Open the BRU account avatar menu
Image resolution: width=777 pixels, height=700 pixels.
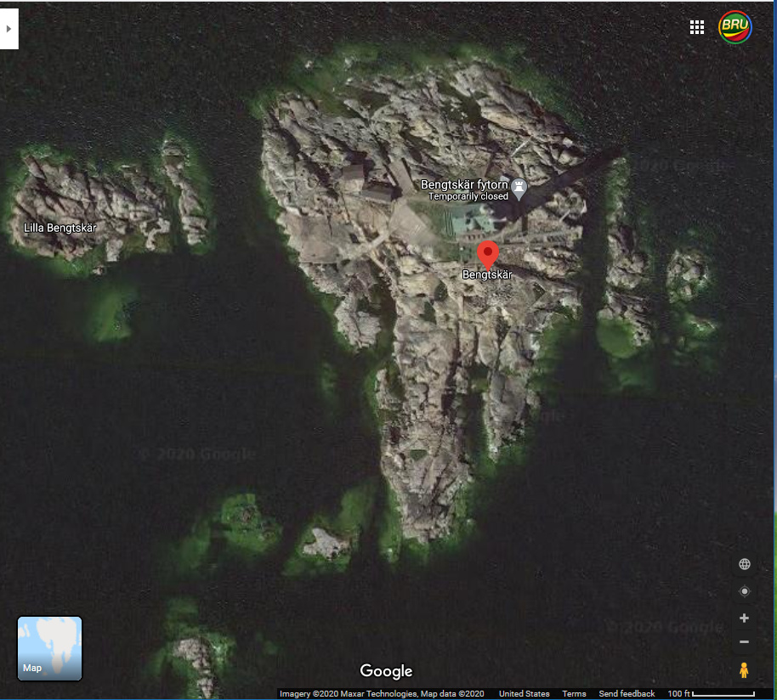point(734,27)
